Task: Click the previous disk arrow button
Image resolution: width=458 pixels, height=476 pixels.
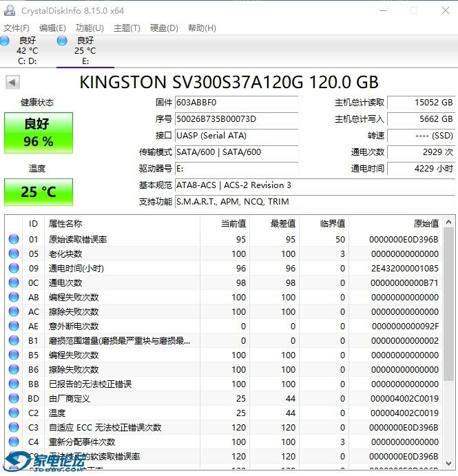Action: click(12, 82)
